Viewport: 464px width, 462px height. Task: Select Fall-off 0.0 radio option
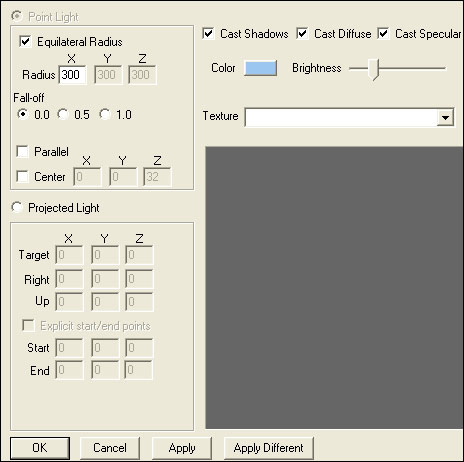(x=22, y=114)
